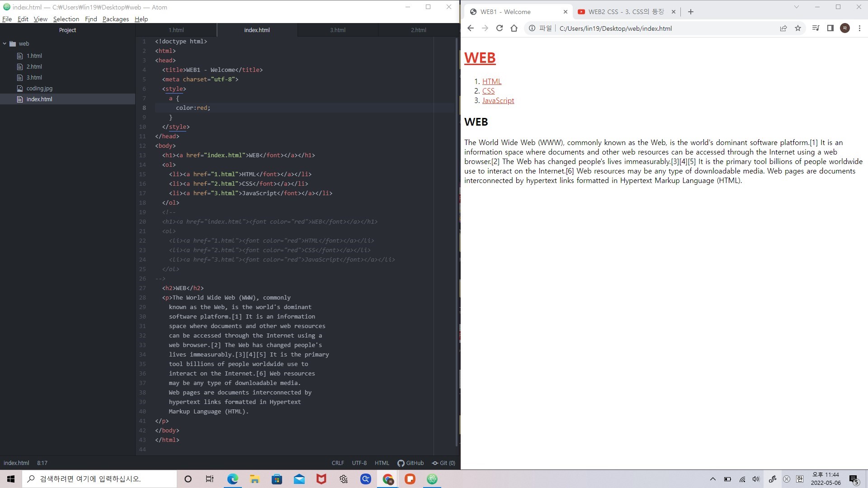Viewport: 868px width, 488px height.
Task: Toggle the Korean IME input mode
Action: coord(800,479)
